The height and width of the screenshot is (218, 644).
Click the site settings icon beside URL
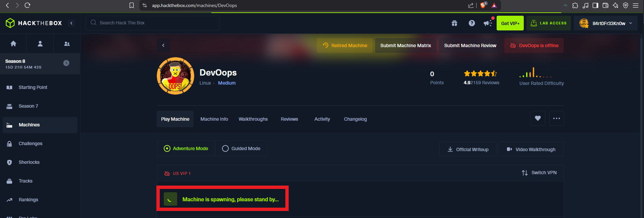pyautogui.click(x=145, y=5)
